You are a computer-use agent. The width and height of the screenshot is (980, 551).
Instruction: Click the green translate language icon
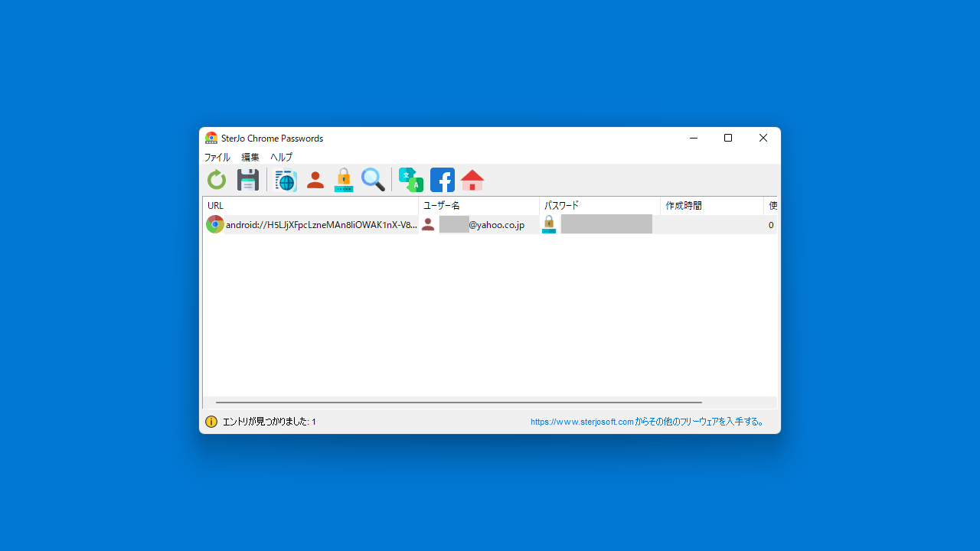[411, 180]
